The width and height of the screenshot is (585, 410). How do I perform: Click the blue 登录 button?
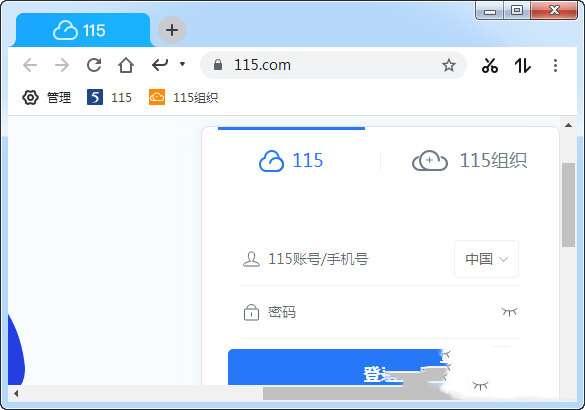(x=335, y=367)
